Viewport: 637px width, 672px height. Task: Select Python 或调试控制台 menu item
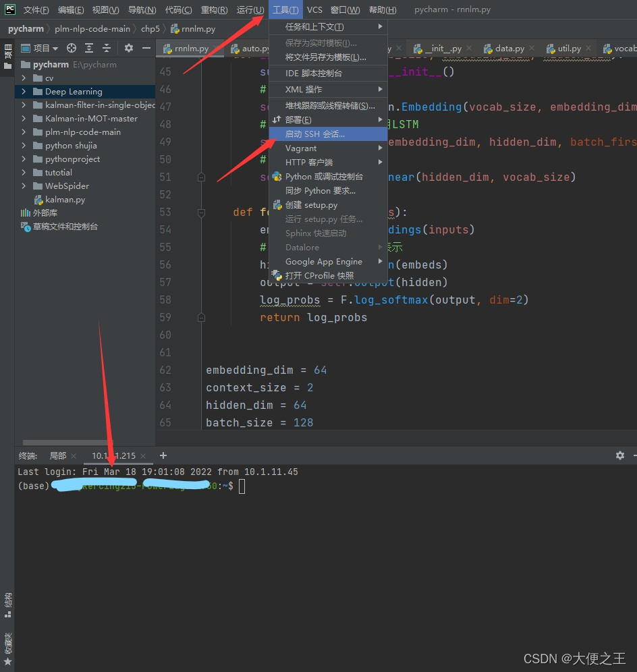328,177
